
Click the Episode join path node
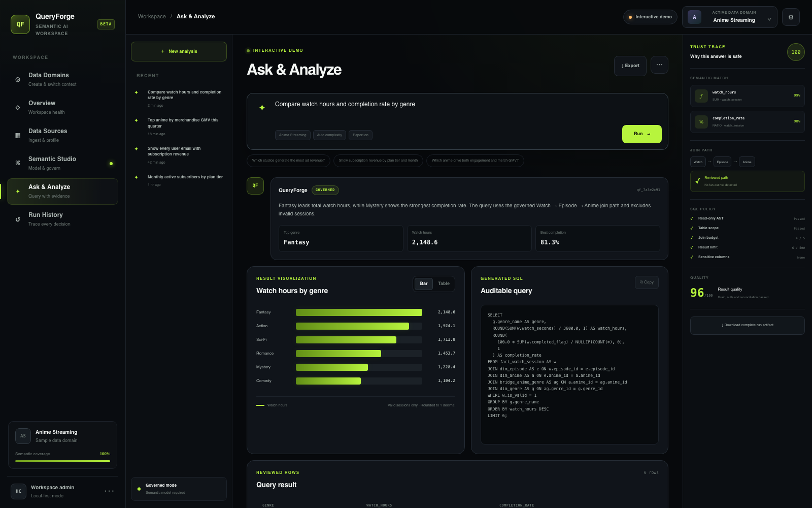[722, 162]
